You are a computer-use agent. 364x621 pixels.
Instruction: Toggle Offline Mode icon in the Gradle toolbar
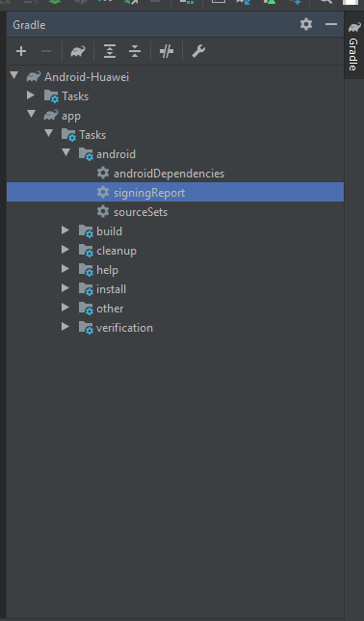167,51
